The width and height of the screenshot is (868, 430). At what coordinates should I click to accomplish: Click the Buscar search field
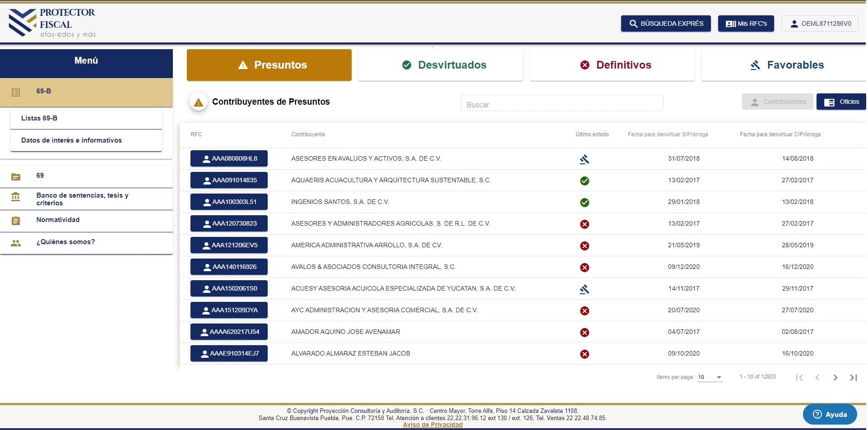pyautogui.click(x=562, y=104)
